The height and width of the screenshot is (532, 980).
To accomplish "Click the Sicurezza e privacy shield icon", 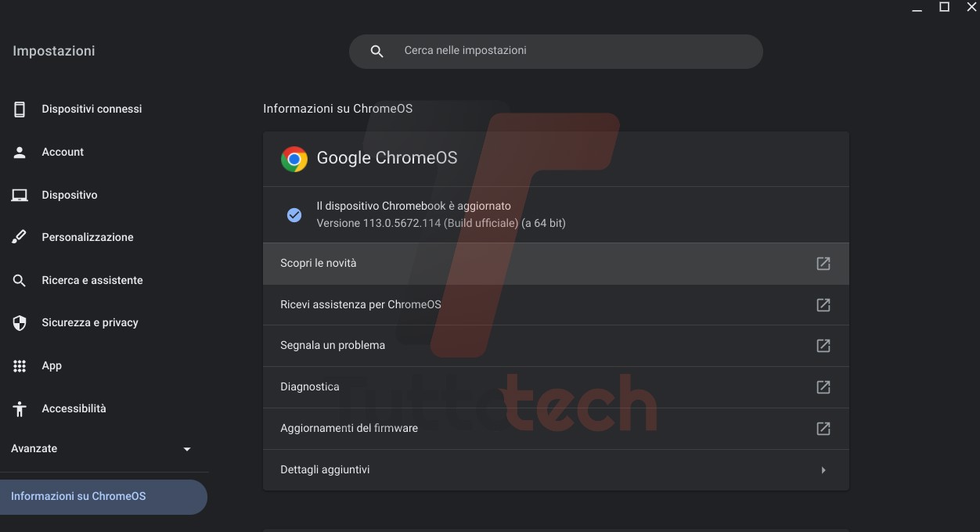I will coord(20,323).
